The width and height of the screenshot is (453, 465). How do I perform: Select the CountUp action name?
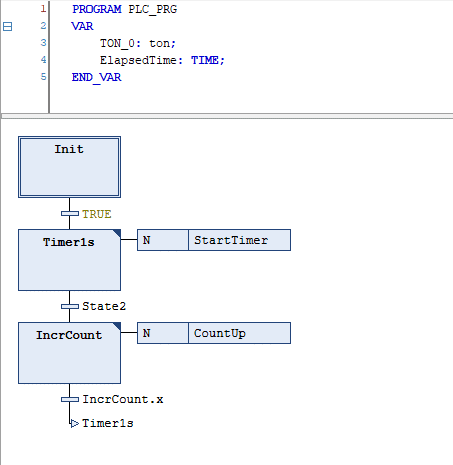click(239, 333)
